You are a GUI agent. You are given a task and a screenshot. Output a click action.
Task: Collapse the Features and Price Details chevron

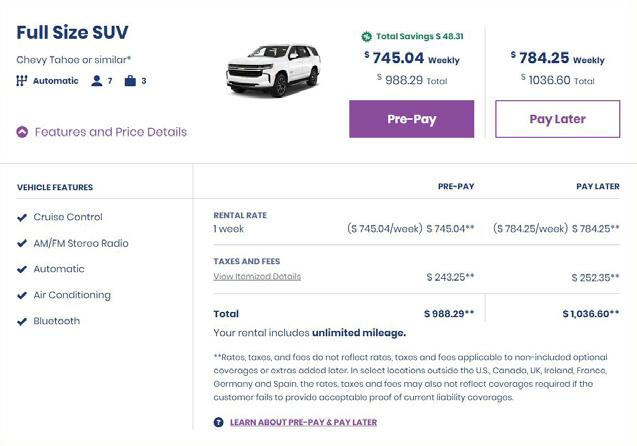pyautogui.click(x=22, y=132)
